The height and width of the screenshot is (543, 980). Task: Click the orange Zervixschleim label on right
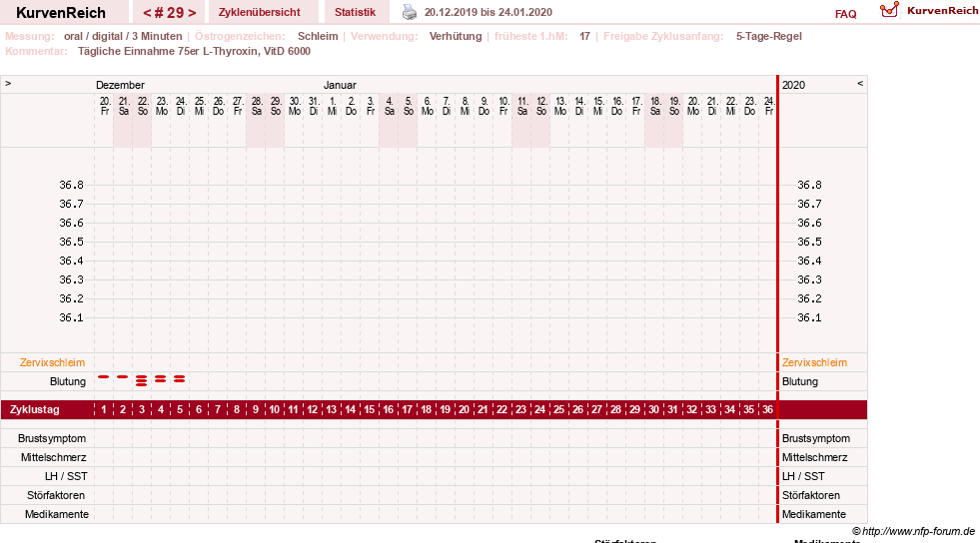click(x=814, y=362)
